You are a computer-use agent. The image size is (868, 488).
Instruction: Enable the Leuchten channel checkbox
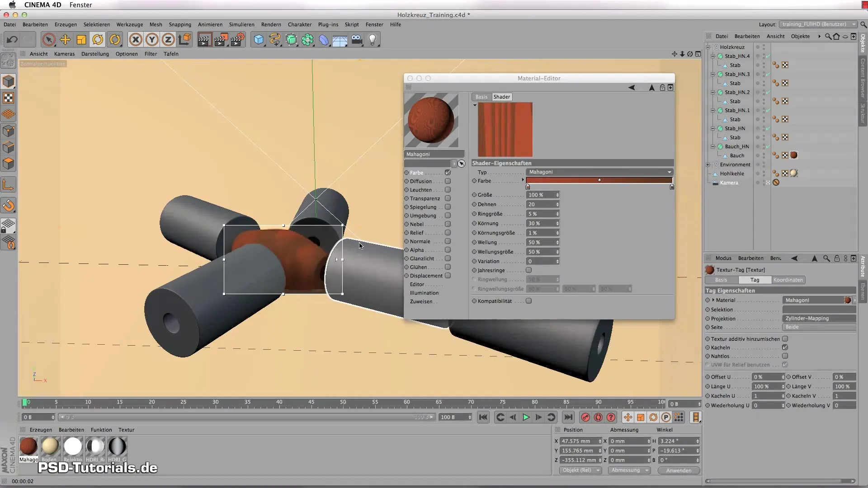[x=448, y=190]
